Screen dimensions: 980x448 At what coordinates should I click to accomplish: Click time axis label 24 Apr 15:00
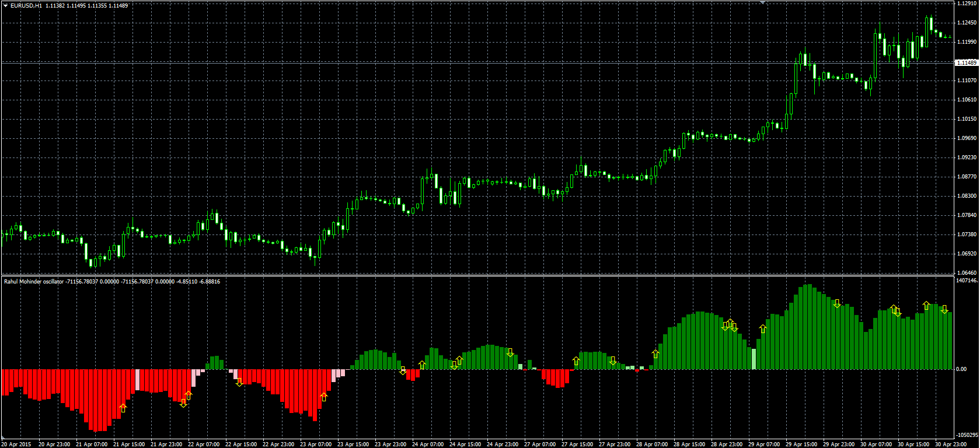(465, 444)
